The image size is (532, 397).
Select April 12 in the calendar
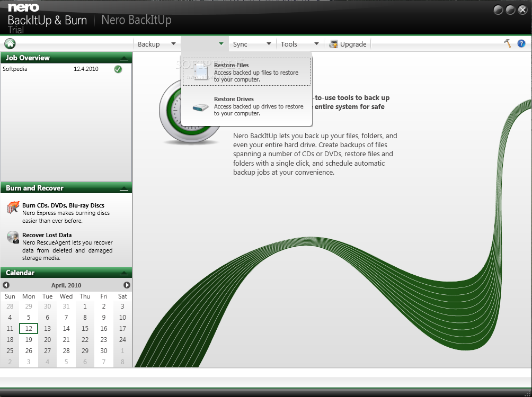coord(29,329)
